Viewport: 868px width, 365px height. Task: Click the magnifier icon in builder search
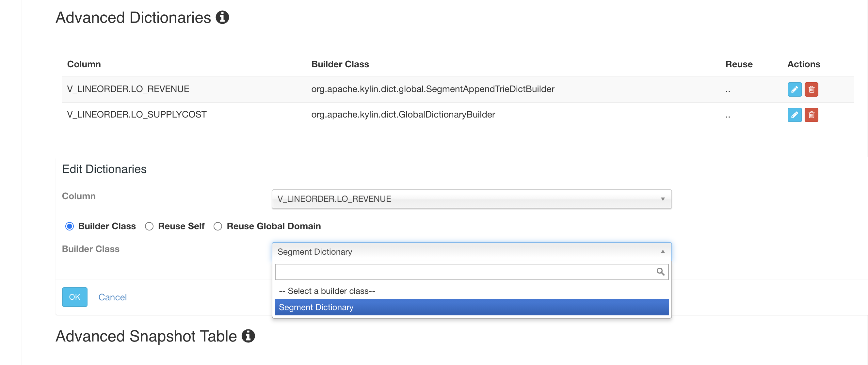click(660, 271)
